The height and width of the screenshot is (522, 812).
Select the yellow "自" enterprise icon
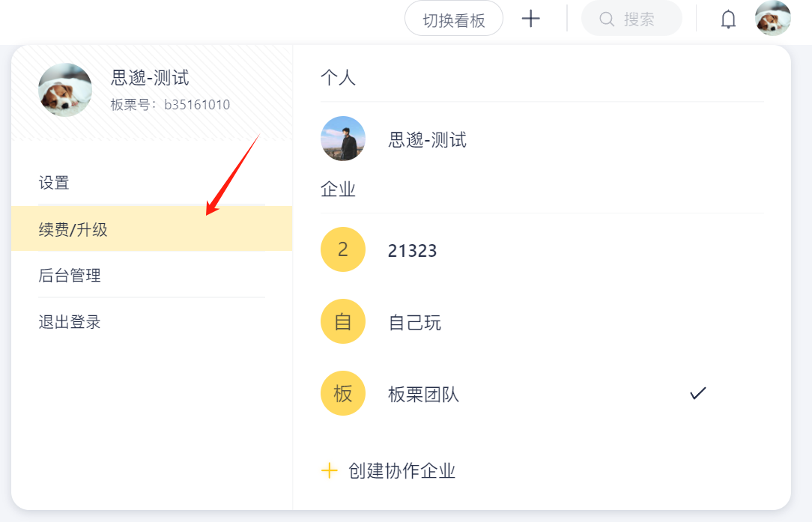pyautogui.click(x=343, y=321)
